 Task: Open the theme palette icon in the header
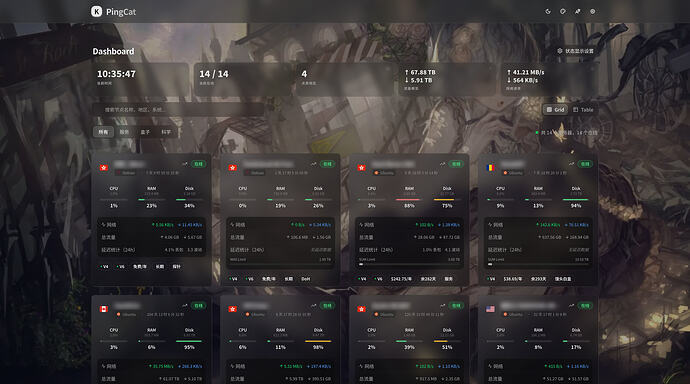click(x=563, y=11)
